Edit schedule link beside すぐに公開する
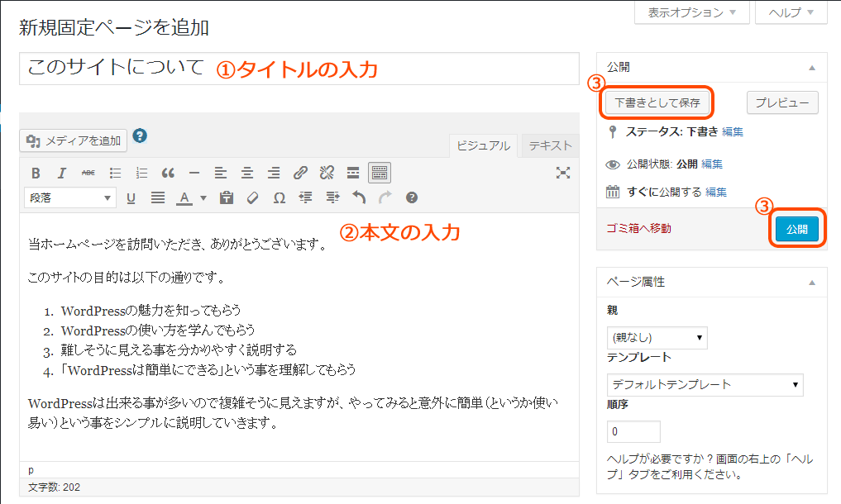The image size is (841, 504). pyautogui.click(x=716, y=192)
